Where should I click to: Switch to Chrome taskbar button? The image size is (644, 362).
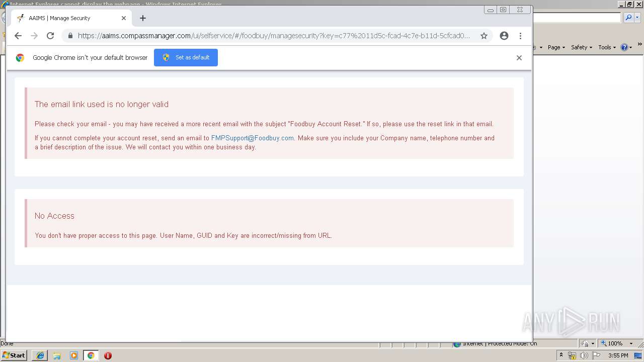[91, 355]
